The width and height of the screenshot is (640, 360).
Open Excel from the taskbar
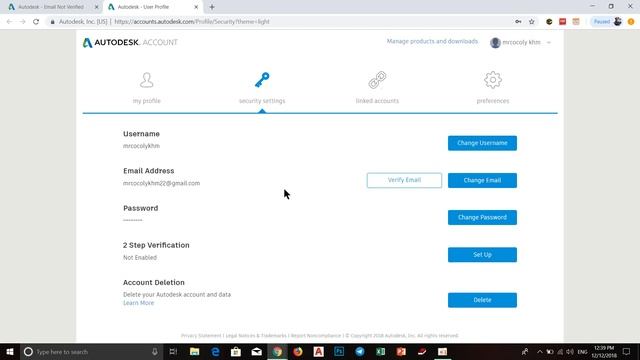coord(380,351)
